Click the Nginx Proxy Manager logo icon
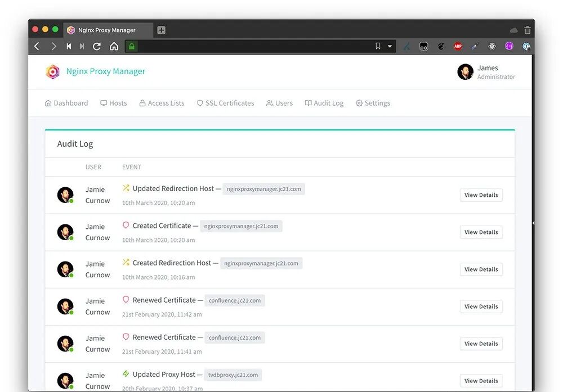 pyautogui.click(x=53, y=71)
